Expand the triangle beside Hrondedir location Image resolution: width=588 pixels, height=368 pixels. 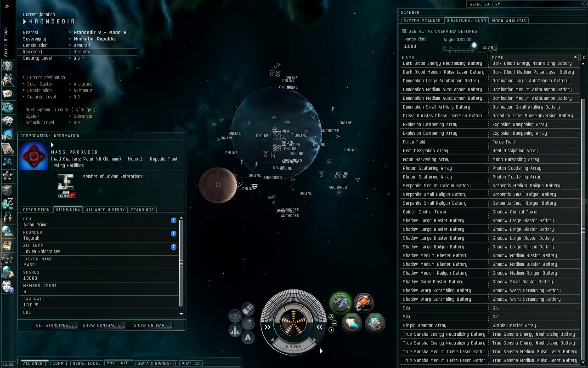25,22
